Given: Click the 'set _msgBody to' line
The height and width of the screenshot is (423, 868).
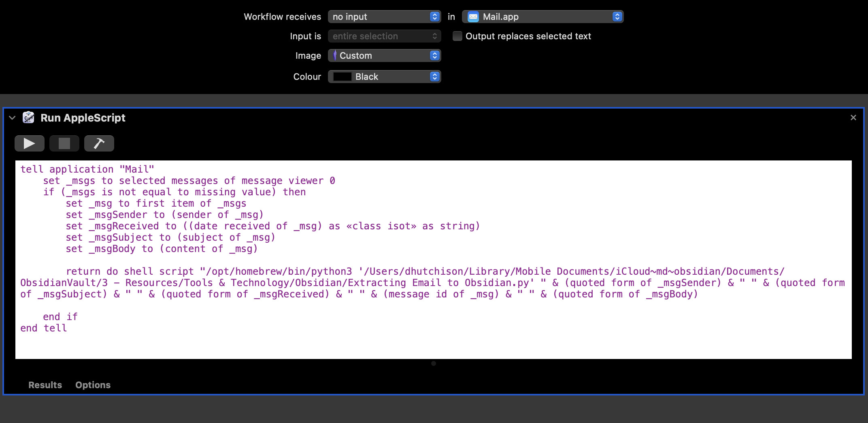Looking at the screenshot, I should coord(162,249).
